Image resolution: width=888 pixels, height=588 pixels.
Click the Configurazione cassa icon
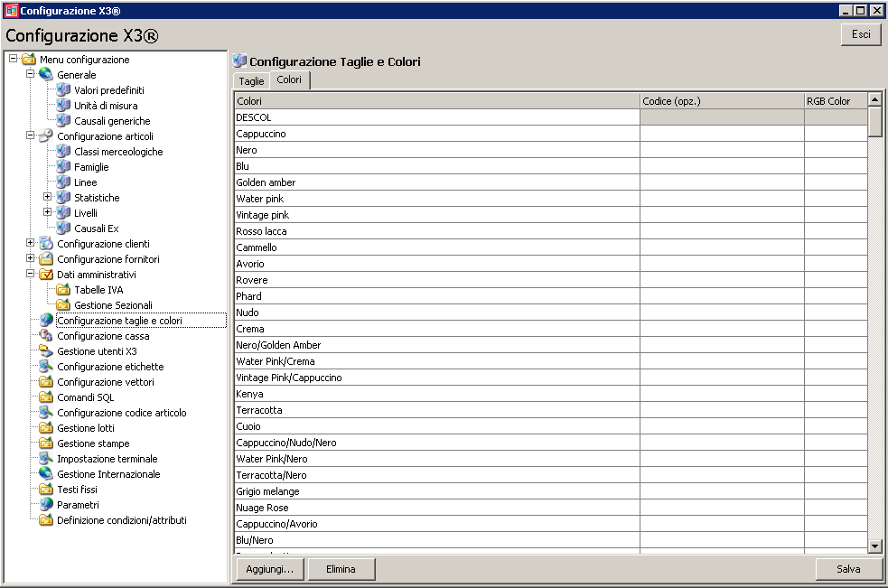46,335
